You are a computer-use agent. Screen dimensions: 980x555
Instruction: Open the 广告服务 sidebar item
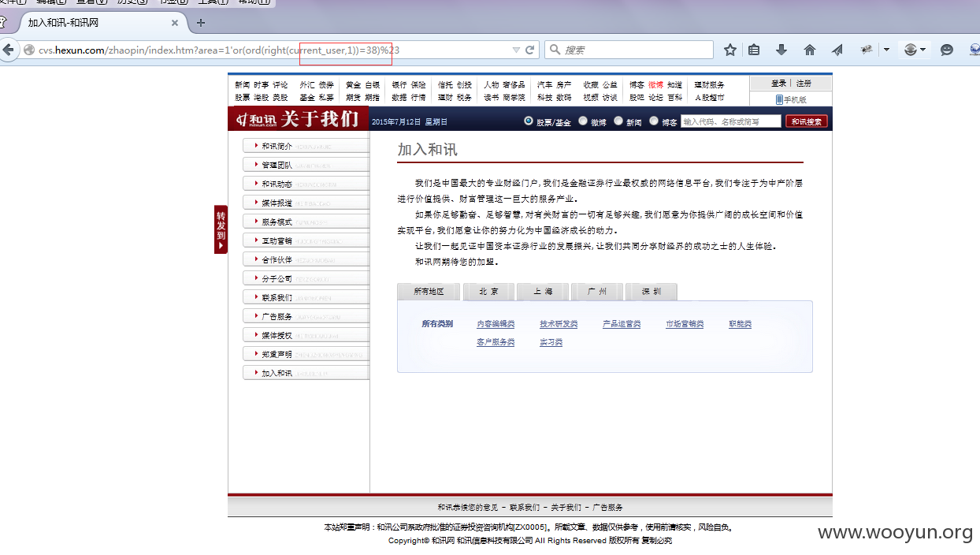[306, 316]
